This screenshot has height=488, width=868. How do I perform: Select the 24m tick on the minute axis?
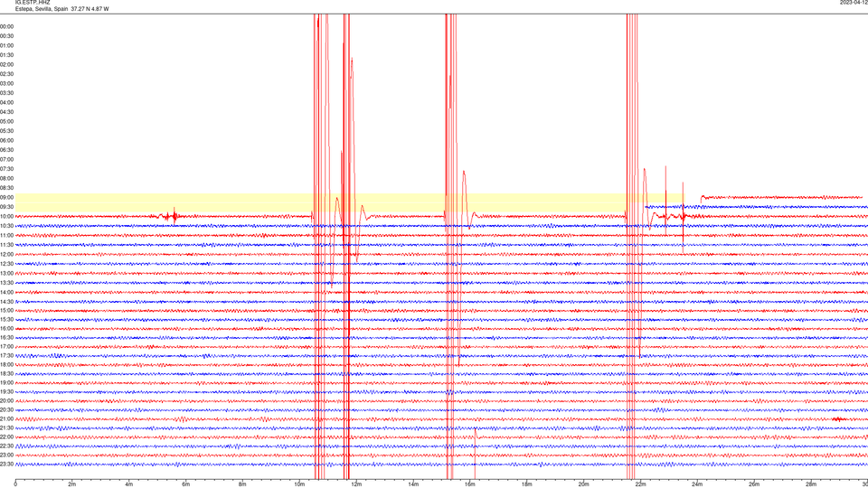pos(697,484)
